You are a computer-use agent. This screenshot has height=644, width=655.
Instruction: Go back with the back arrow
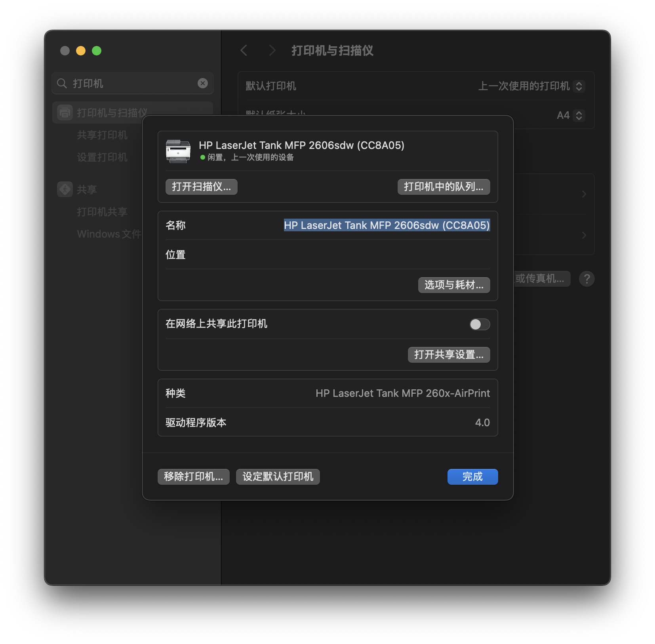pos(244,50)
